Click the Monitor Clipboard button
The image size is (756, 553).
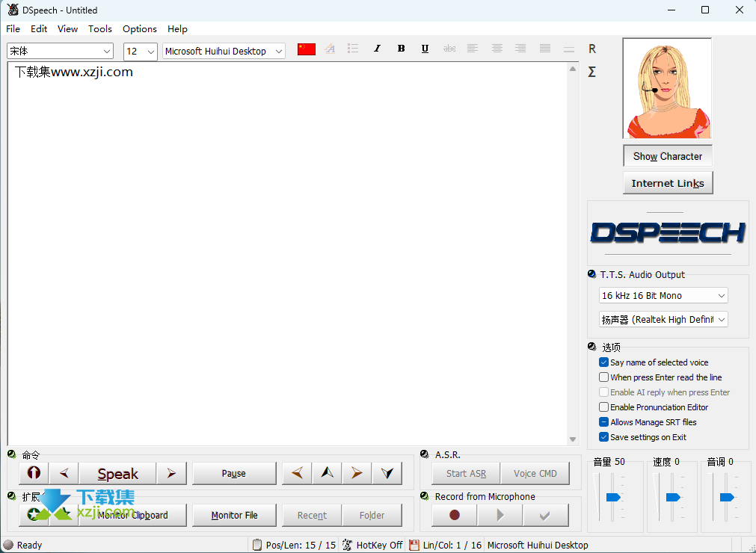pos(132,515)
